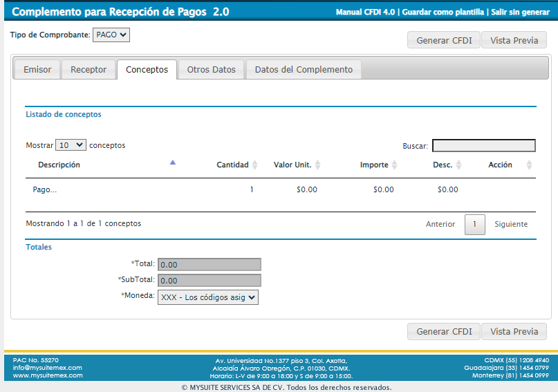Click Guardar como plantilla link
The height and width of the screenshot is (392, 558).
tap(443, 12)
